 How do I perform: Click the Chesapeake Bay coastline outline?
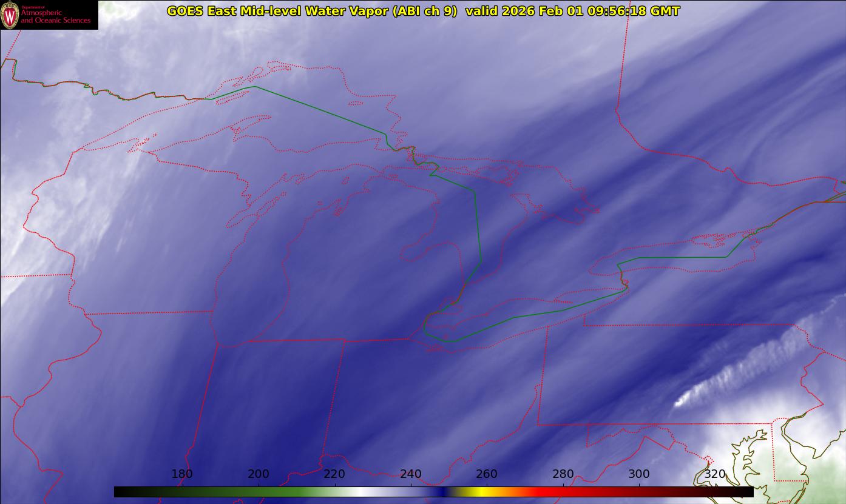pyautogui.click(x=751, y=455)
